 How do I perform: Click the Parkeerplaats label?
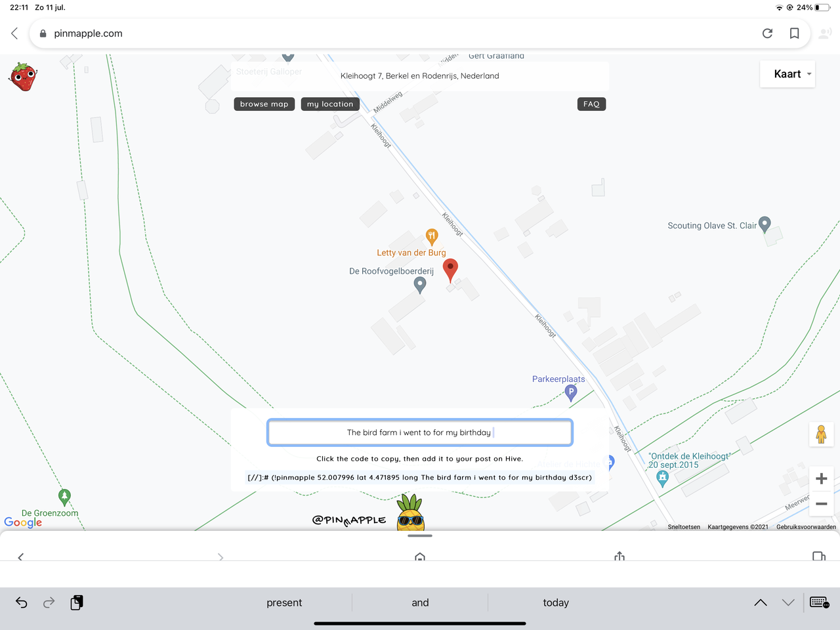click(558, 379)
